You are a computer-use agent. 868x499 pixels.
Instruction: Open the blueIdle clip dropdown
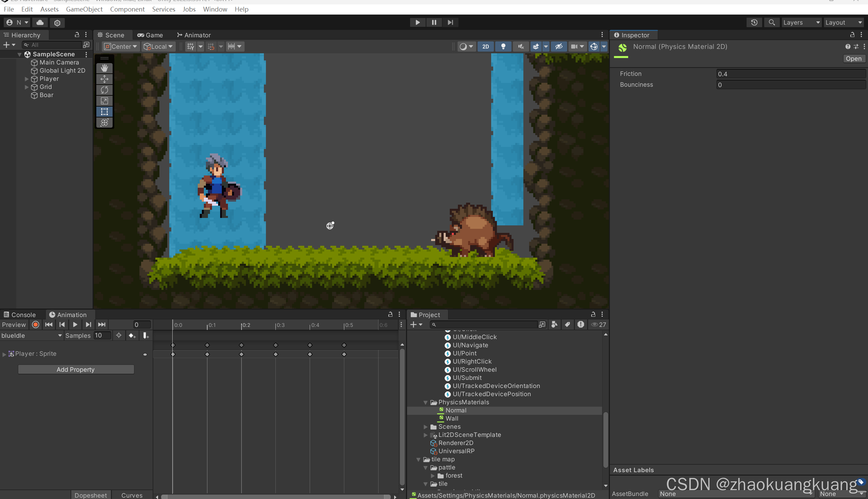pos(32,335)
